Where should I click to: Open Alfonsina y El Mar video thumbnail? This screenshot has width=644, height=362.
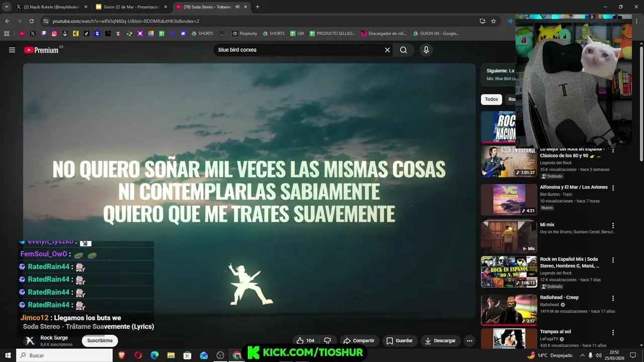click(x=509, y=200)
